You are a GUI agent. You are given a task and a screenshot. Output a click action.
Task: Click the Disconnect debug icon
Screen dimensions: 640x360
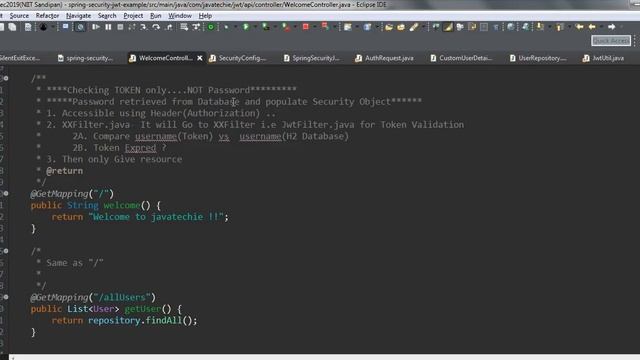[x=131, y=27]
